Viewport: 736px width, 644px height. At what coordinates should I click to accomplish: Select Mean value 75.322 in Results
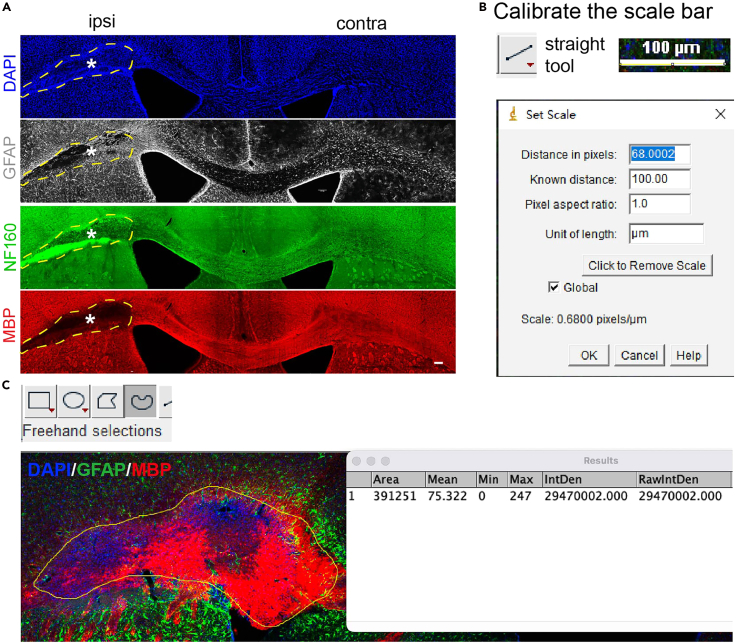[447, 496]
